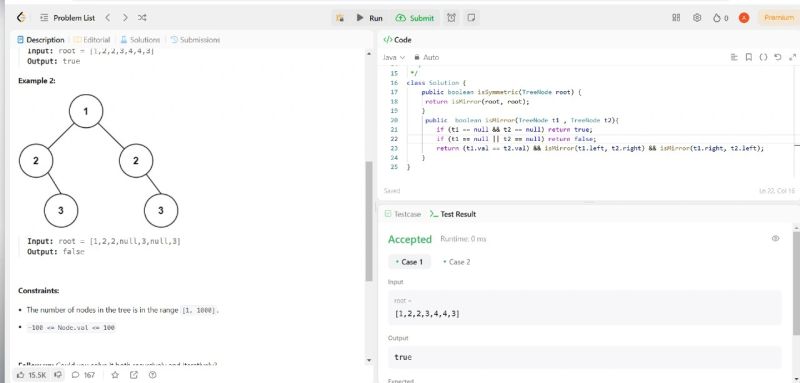This screenshot has width=800, height=383.
Task: Select the Code panel tab
Action: click(397, 40)
